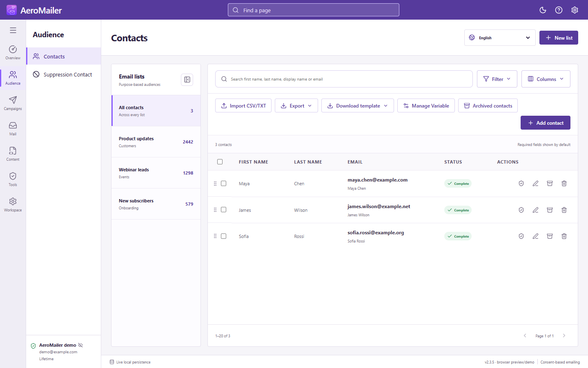Open the Columns dropdown
Screen dimensions: 588x368
coord(546,79)
